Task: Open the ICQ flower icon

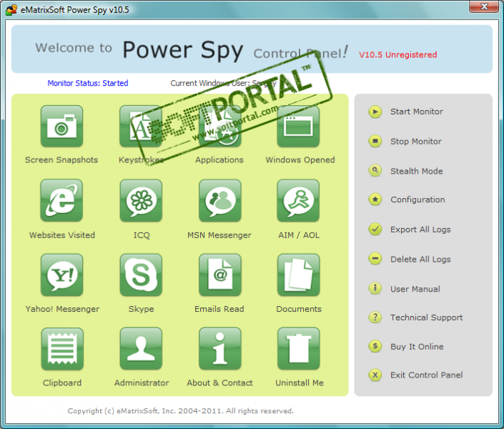Action: click(x=141, y=200)
